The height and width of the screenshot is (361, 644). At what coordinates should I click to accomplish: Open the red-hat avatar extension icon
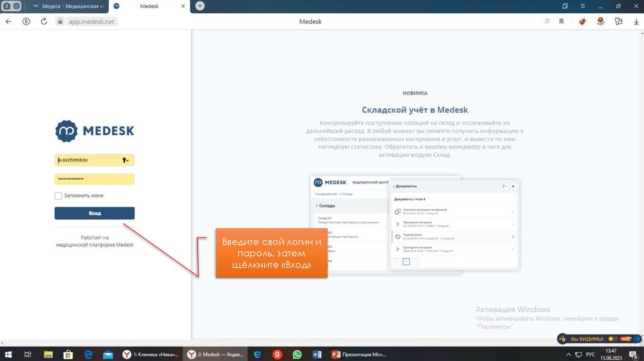pos(601,21)
